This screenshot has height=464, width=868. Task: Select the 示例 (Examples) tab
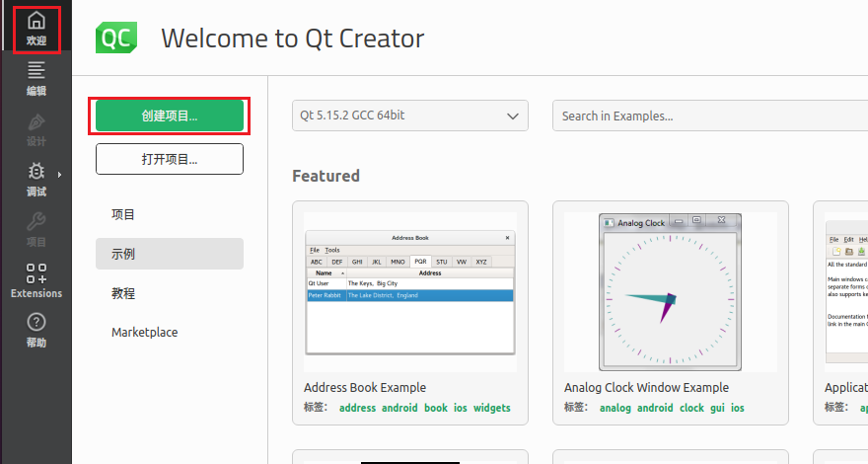[170, 254]
